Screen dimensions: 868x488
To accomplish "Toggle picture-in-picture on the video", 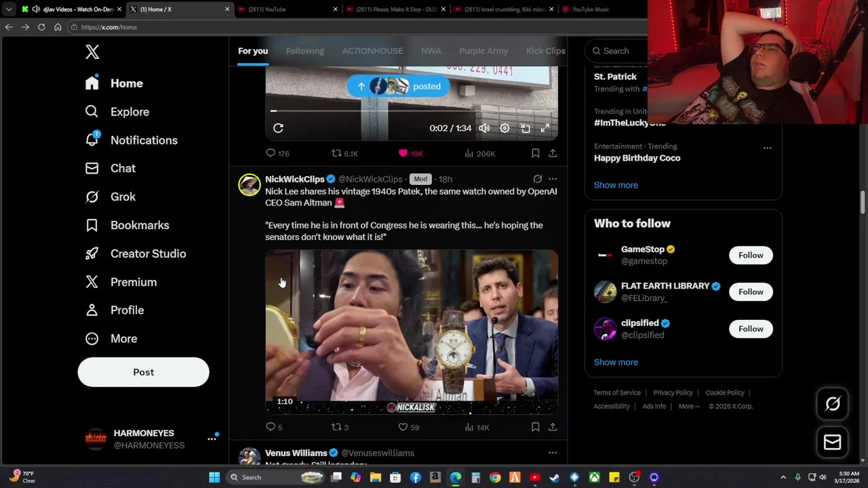I will coord(525,128).
